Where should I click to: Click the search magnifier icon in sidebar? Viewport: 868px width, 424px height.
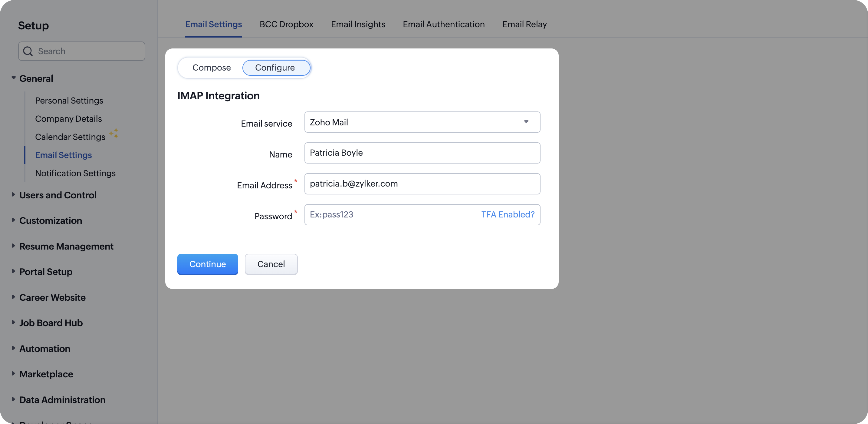28,51
